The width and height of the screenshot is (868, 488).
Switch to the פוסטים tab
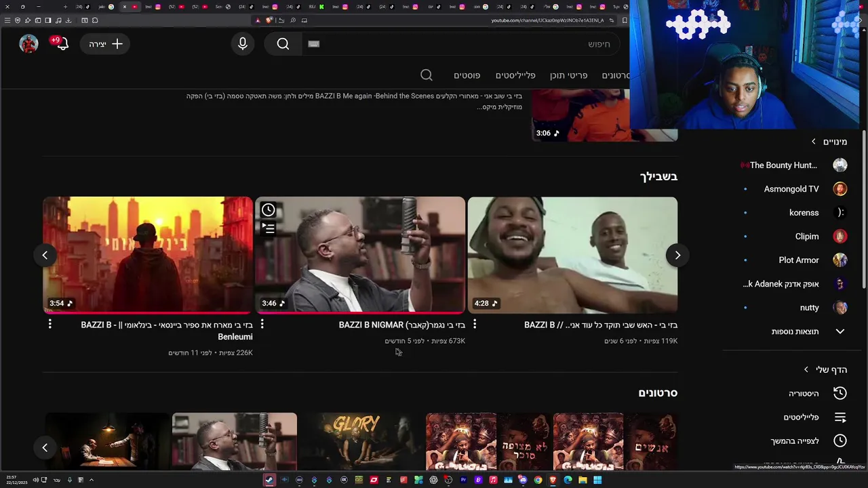point(467,75)
